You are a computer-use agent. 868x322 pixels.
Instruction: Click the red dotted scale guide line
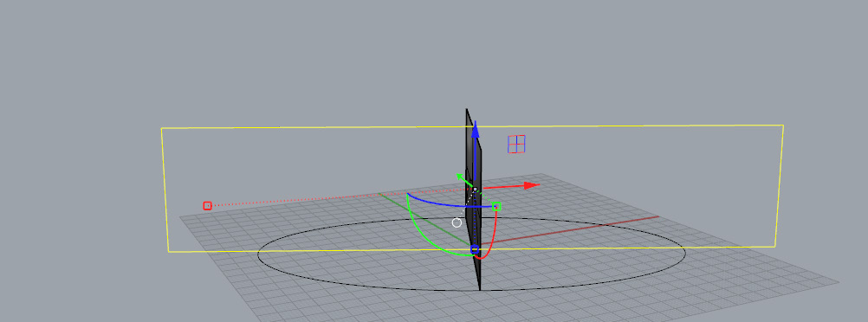[340, 197]
